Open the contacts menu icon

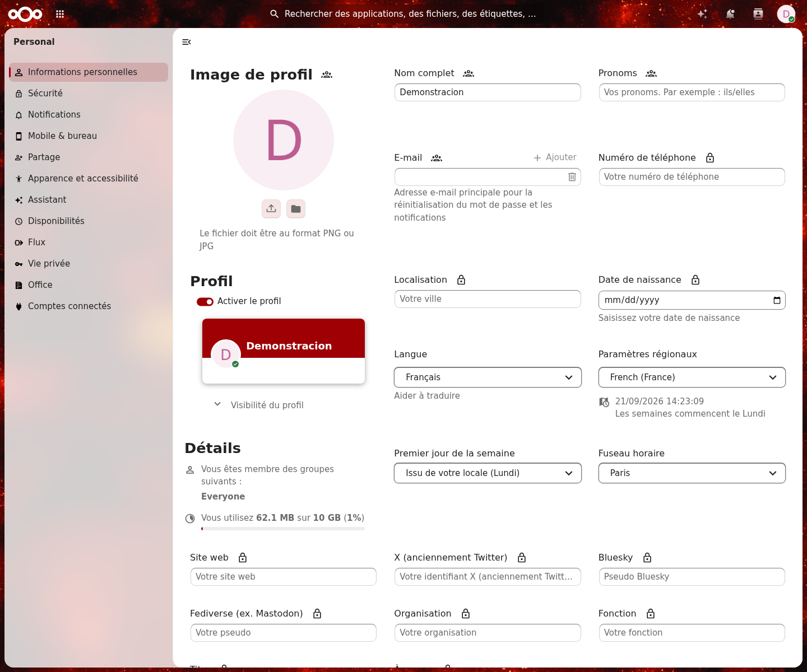click(758, 14)
